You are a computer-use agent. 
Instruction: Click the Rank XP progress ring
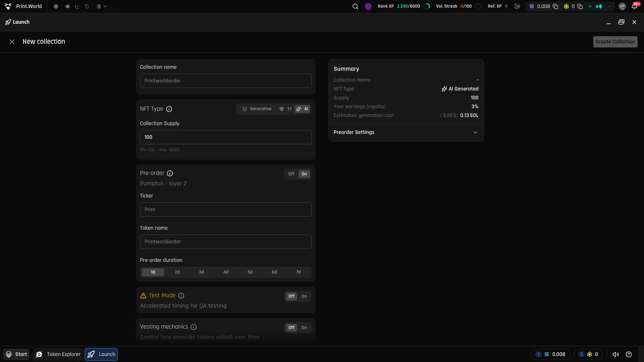(x=427, y=6)
